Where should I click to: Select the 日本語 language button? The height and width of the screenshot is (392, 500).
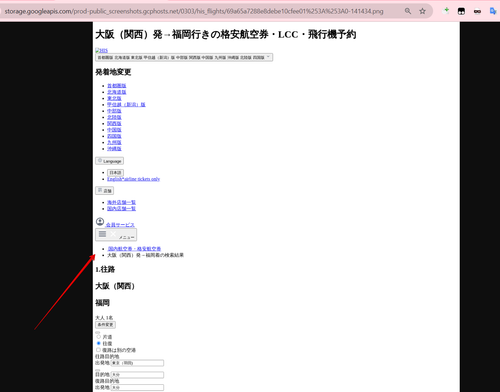pyautogui.click(x=115, y=173)
